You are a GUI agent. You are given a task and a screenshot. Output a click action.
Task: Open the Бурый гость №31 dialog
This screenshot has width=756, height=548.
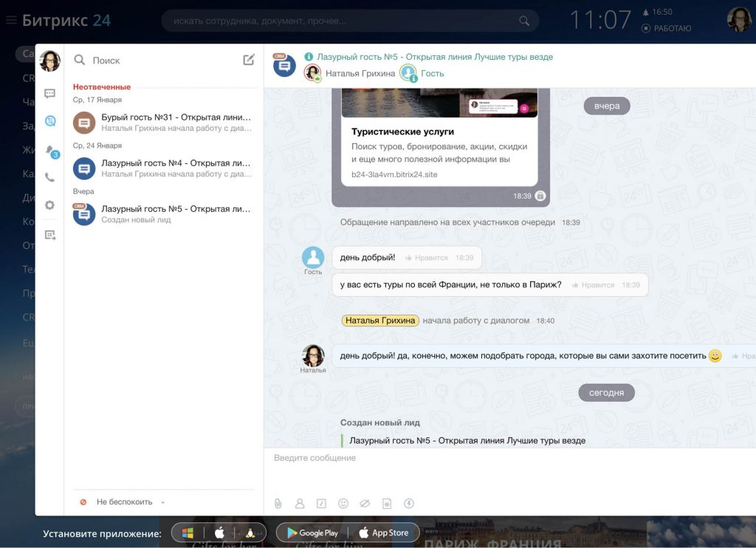[163, 123]
